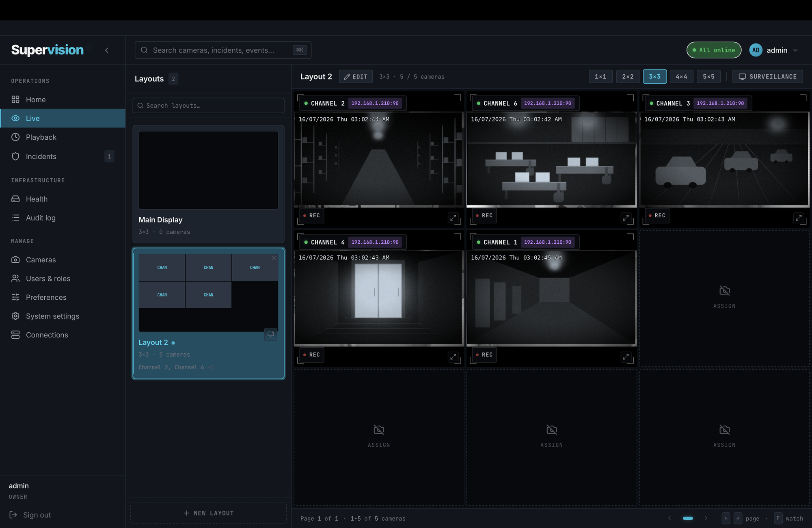This screenshot has height=528, width=812.
Task: Click the CHANNEL 3 label
Action: (x=673, y=103)
